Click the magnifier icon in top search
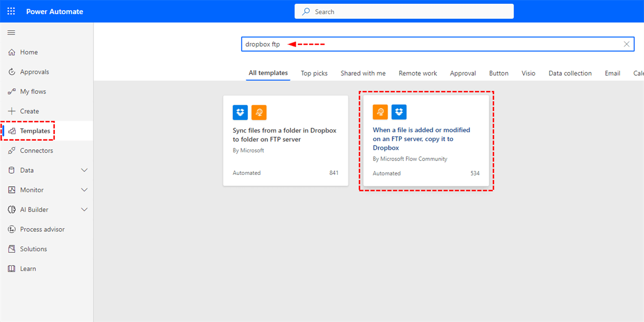This screenshot has height=322, width=644. coord(306,11)
